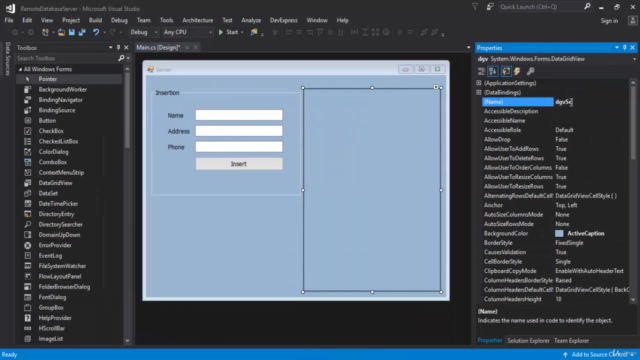The image size is (640, 360).
Task: Select the Main.cs [Design] tab
Action: (158, 48)
